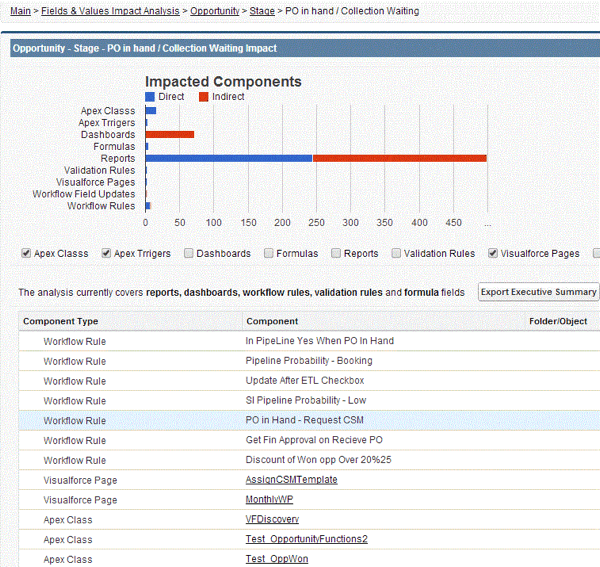Click the red Dashboards indirect bar
This screenshot has height=567, width=600.
pos(170,134)
